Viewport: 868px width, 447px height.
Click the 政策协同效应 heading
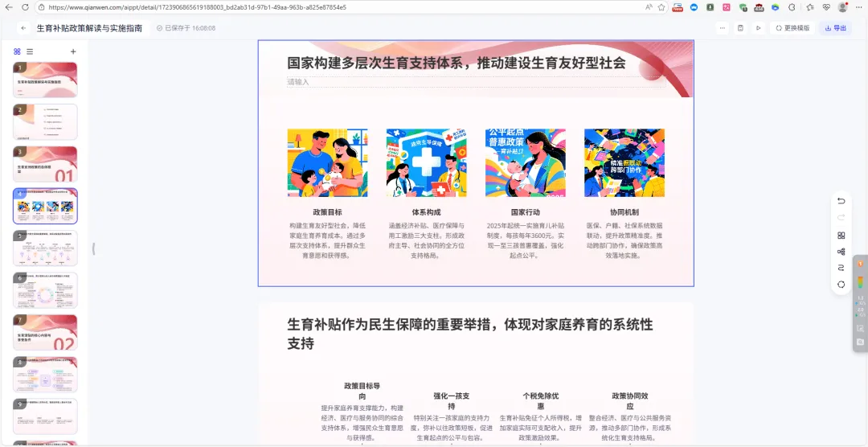click(x=630, y=401)
